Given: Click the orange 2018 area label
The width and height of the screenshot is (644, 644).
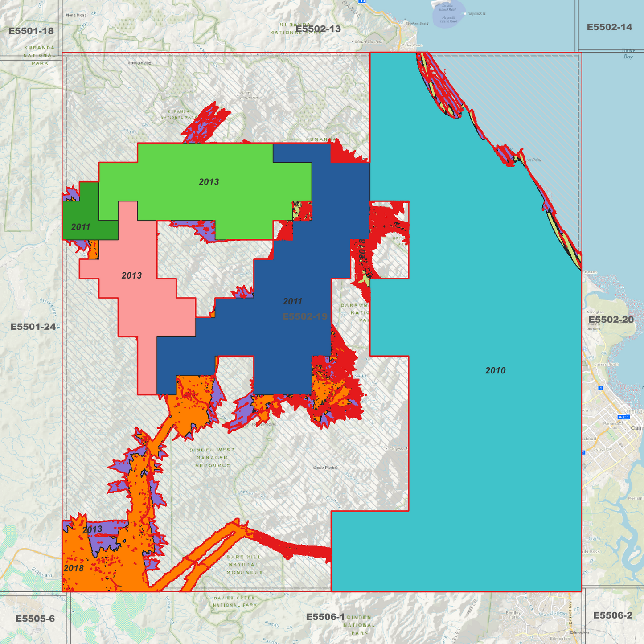Looking at the screenshot, I should point(74,568).
